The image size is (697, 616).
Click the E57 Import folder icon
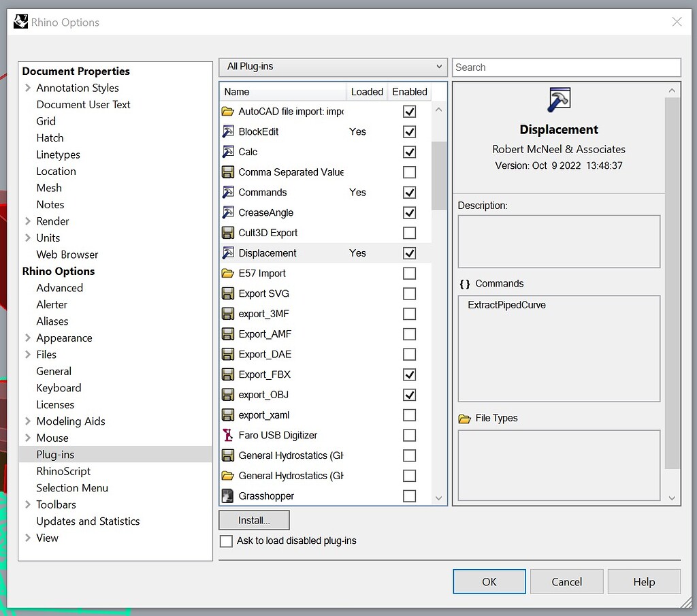227,273
